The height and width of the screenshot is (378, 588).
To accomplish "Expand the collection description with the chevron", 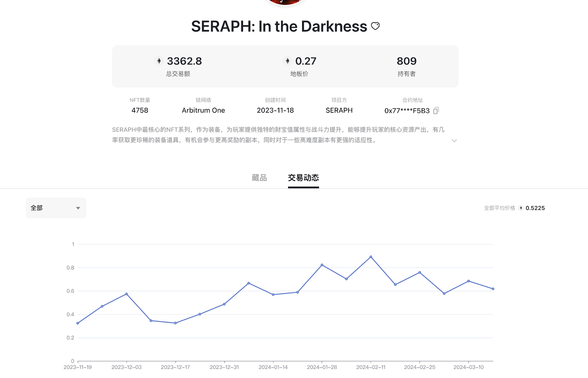I will pos(454,141).
